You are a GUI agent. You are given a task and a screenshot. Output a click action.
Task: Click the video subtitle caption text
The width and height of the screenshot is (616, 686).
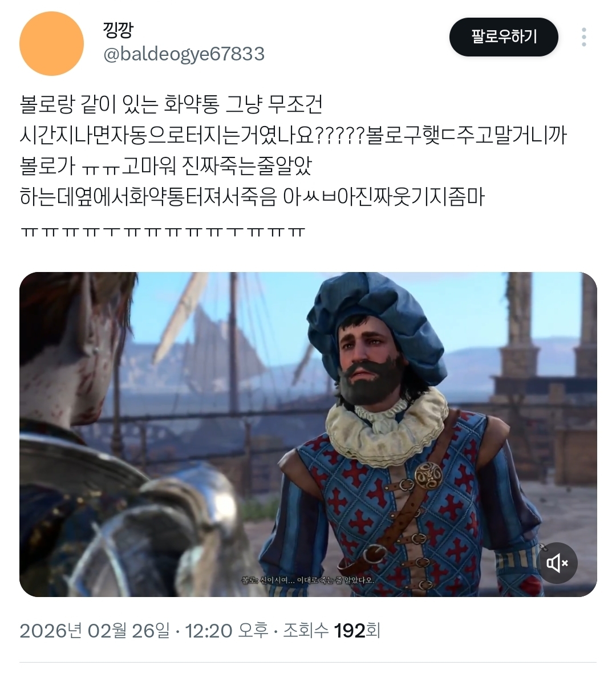coord(308,580)
